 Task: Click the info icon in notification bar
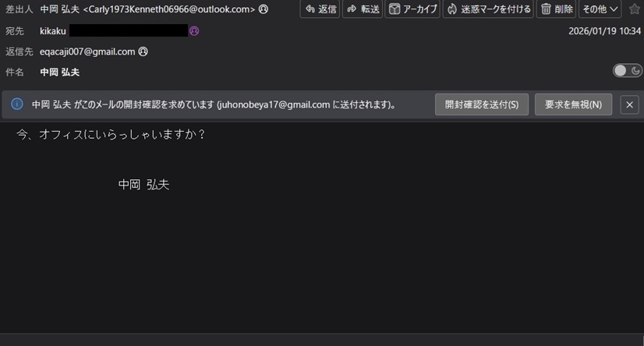[x=17, y=104]
